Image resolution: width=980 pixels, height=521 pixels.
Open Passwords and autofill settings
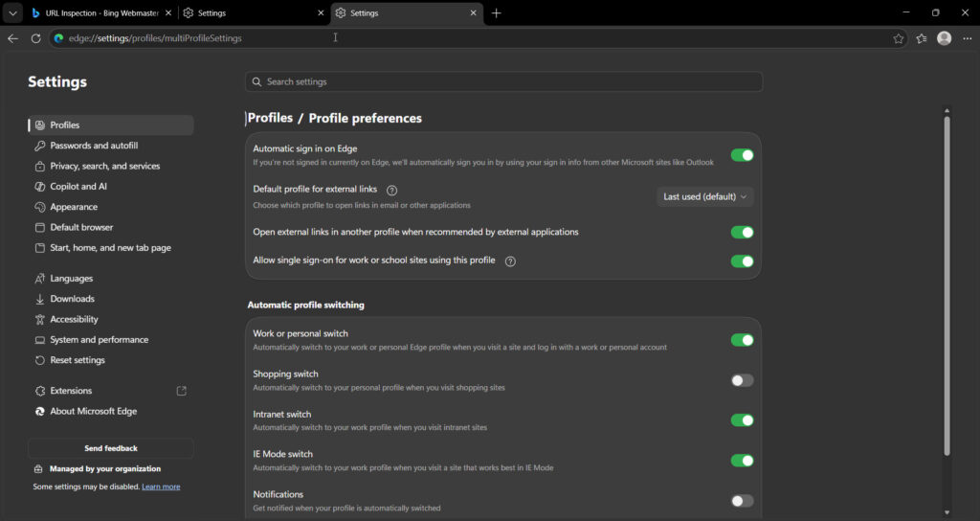(x=111, y=146)
